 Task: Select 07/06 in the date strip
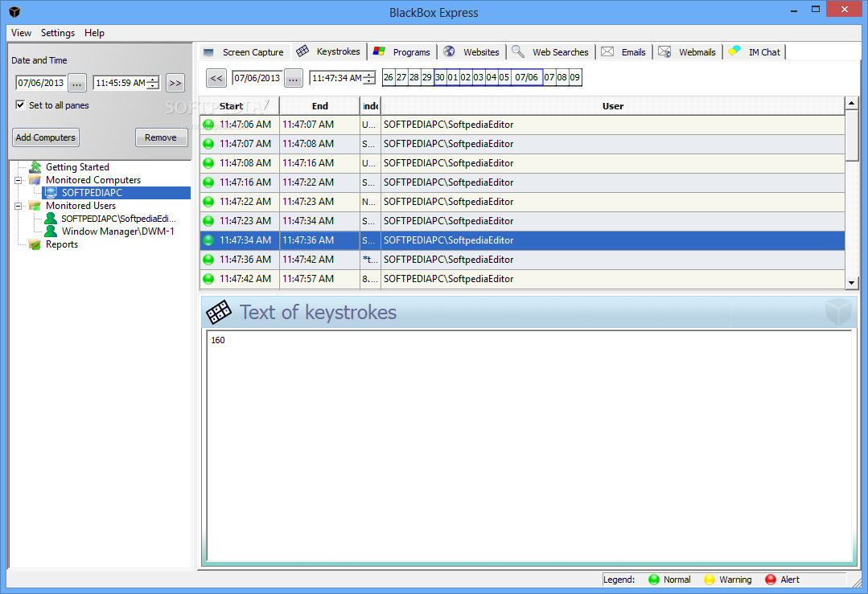pyautogui.click(x=526, y=77)
